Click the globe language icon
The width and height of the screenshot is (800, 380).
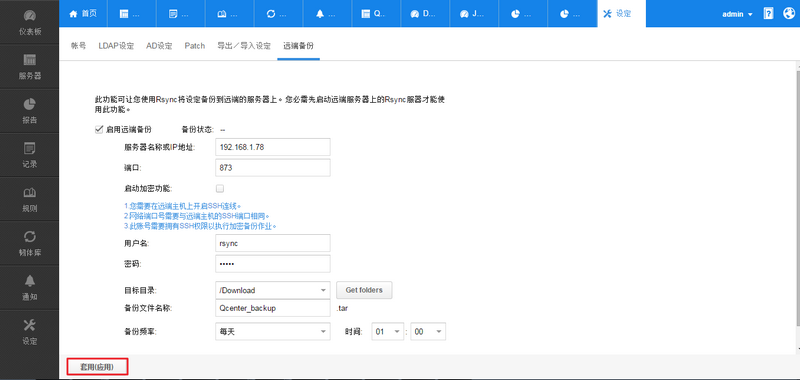[x=789, y=14]
